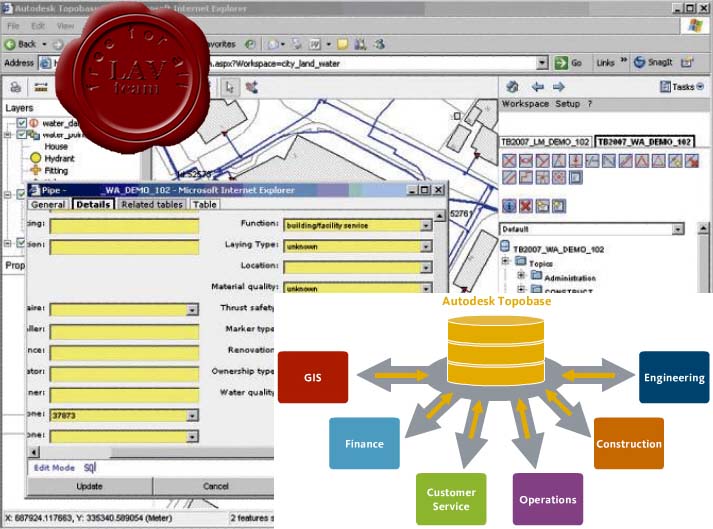This screenshot has width=713, height=529.
Task: Switch to the Details tab
Action: point(93,205)
